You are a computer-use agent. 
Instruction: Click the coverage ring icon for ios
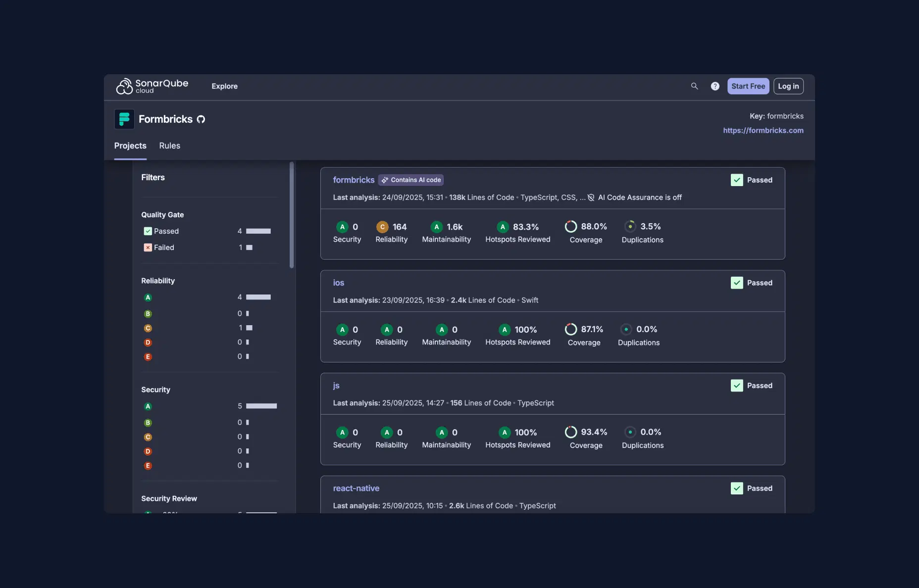pos(571,330)
